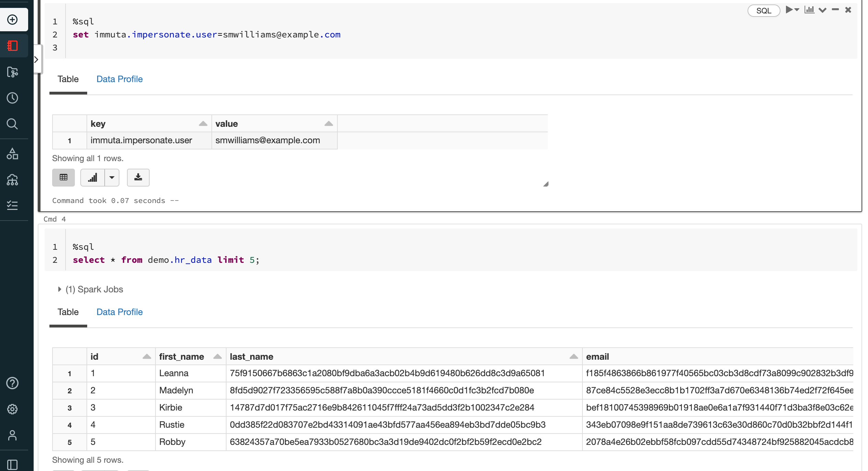Click the SQL language pill in cell
This screenshot has height=471, width=868.
click(x=764, y=11)
